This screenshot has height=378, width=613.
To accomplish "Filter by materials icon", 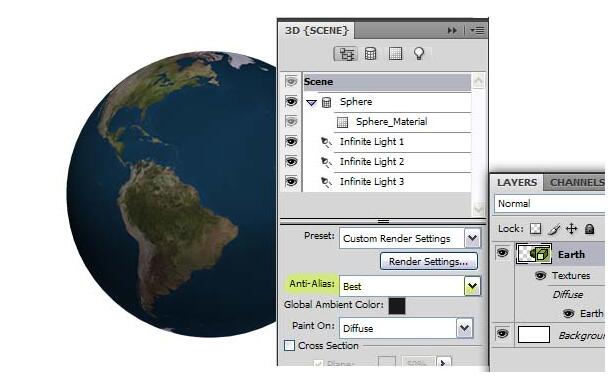I will coord(395,54).
